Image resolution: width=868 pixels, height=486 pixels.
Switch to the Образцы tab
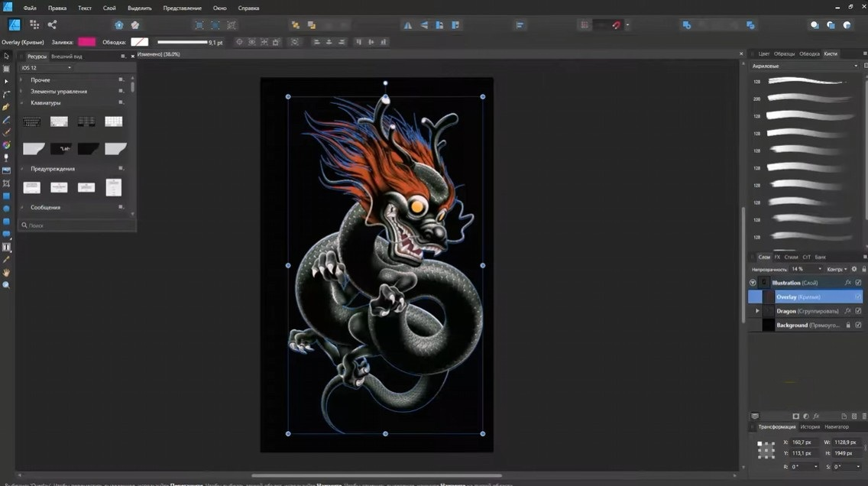(x=784, y=53)
